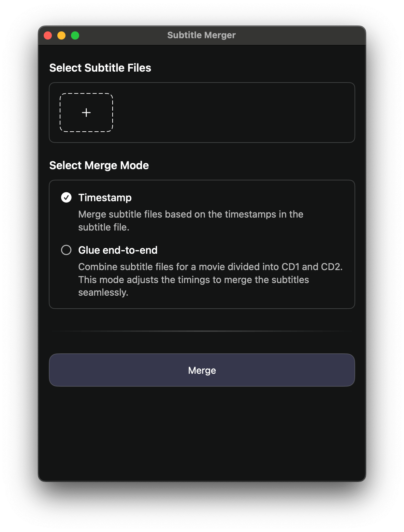Close the Subtitle Merger window
Viewport: 404px width, 532px height.
(48, 35)
